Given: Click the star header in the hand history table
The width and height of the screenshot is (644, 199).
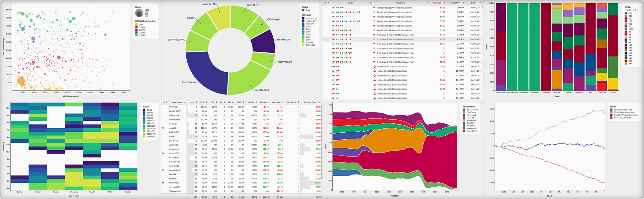Looking at the screenshot, I should [325, 3].
